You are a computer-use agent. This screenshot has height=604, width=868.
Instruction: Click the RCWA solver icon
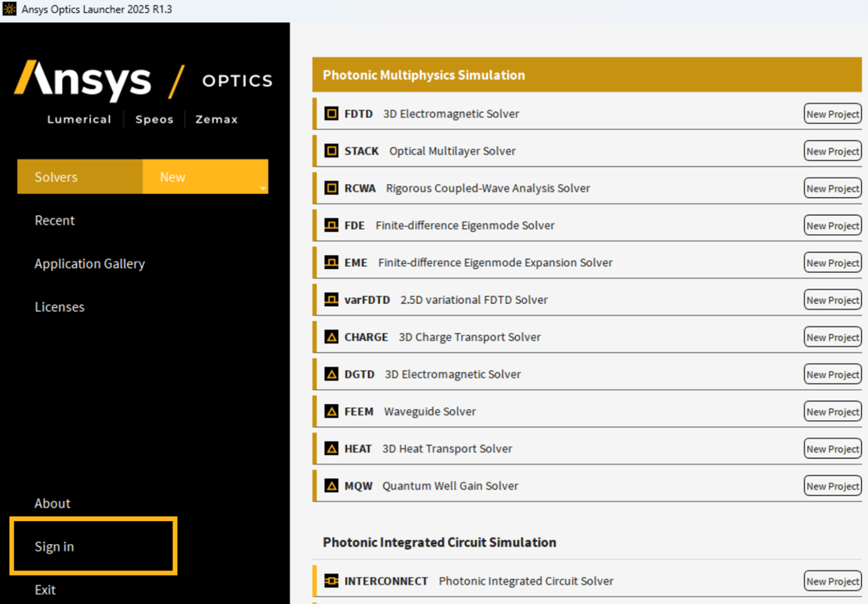(x=331, y=188)
